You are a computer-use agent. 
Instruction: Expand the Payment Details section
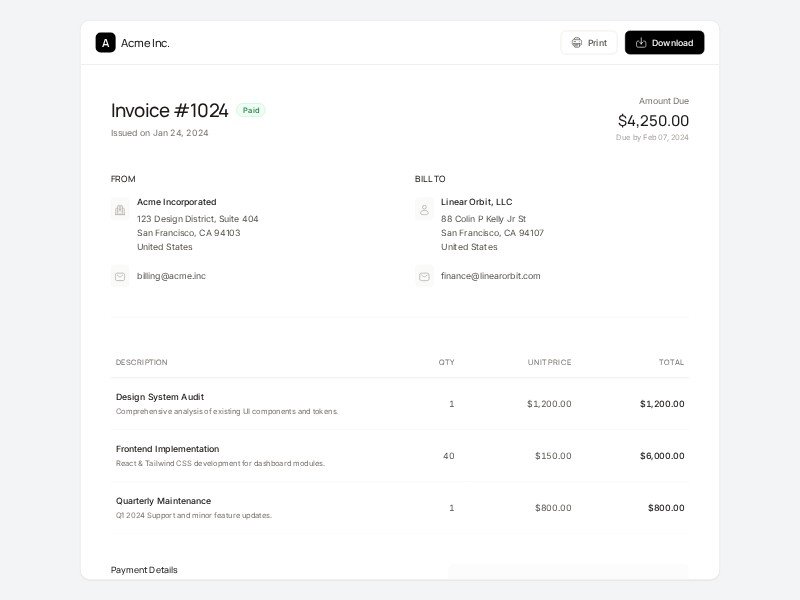pos(143,570)
